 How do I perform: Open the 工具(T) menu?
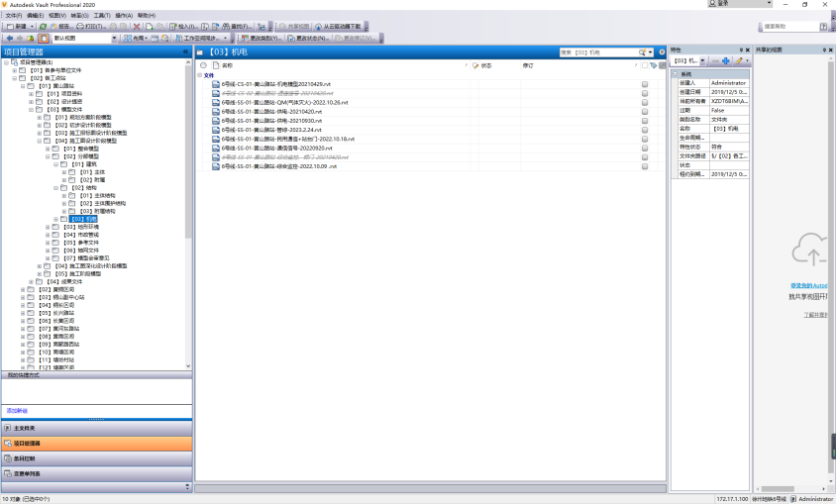click(x=102, y=16)
